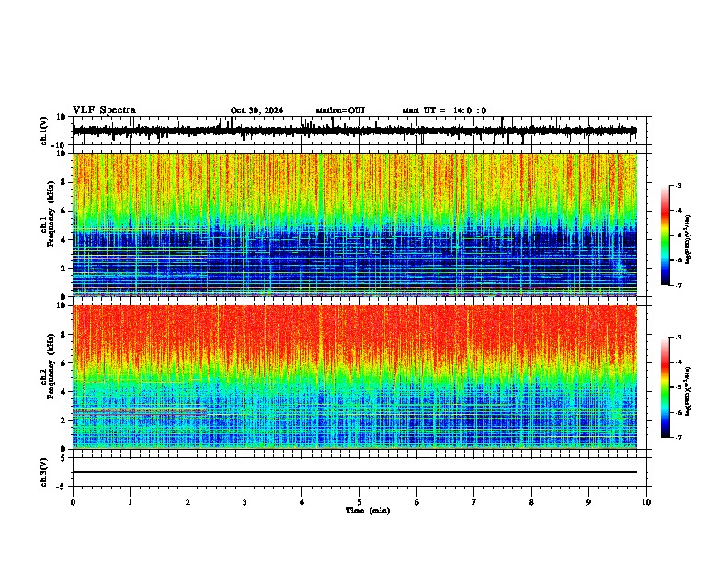Click the "-7" label on ch.2 color bar

[x=678, y=437]
